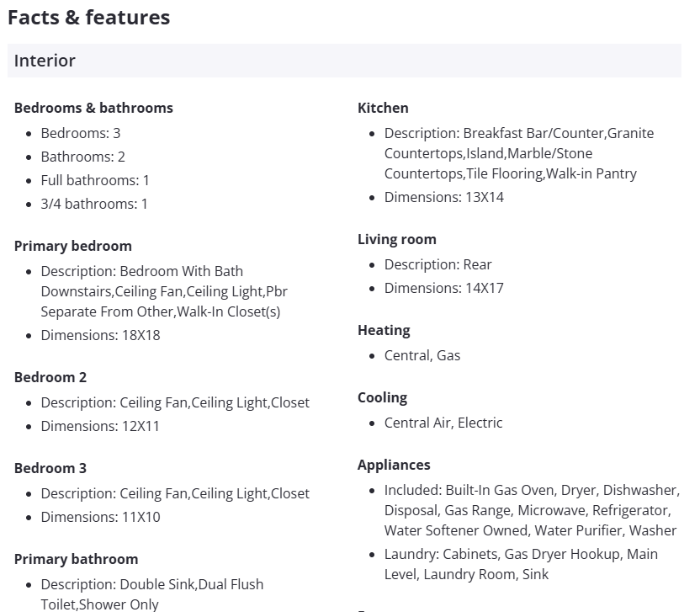Click the Primary bedroom subheading
Image resolution: width=700 pixels, height=612 pixels.
pyautogui.click(x=73, y=246)
